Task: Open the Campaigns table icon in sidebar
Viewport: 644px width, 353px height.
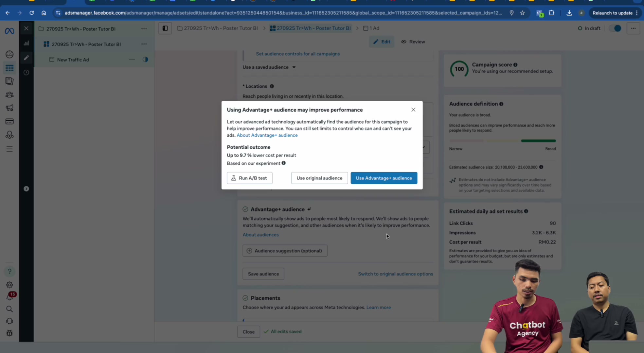Action: pos(9,68)
